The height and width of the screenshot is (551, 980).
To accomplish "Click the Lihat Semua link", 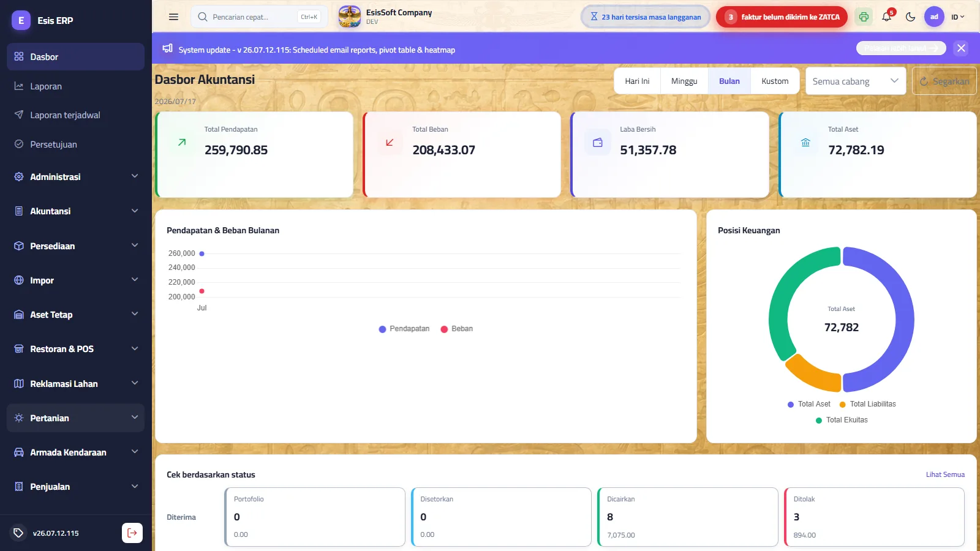I will (945, 474).
